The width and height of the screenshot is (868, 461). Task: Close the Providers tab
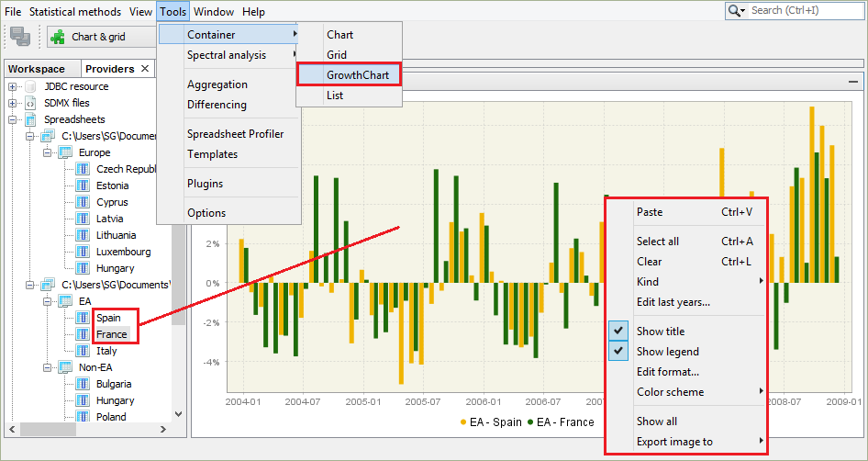(x=145, y=69)
